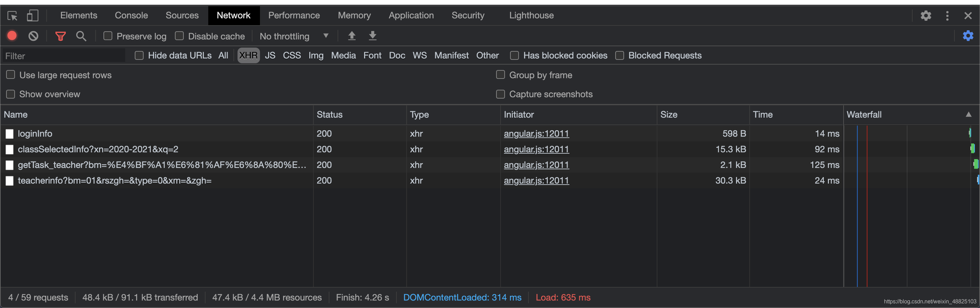980x308 pixels.
Task: Switch to the Console tab
Action: point(131,15)
